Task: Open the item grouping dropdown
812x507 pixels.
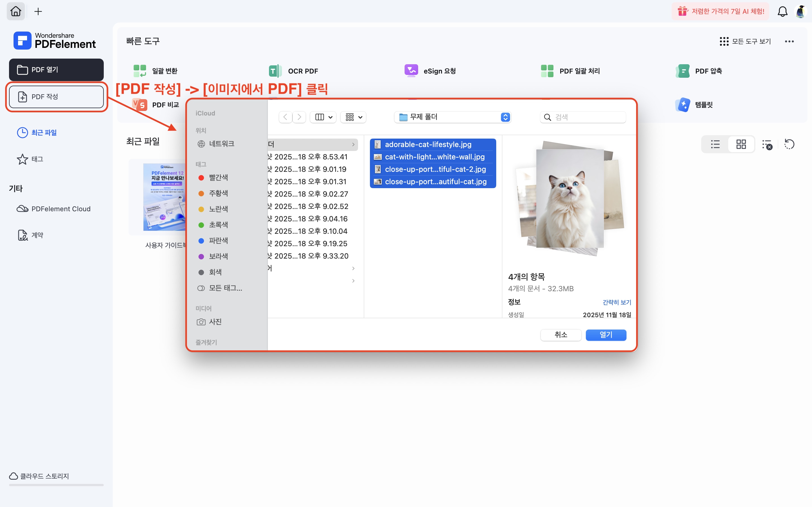Action: pos(353,117)
